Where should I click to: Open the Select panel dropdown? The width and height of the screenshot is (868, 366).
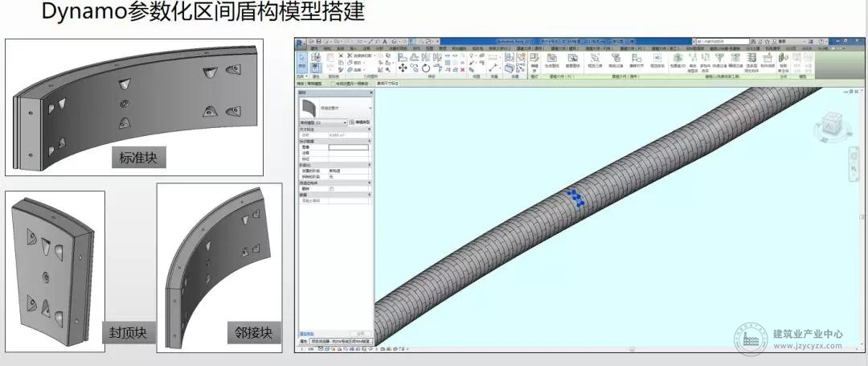point(302,76)
